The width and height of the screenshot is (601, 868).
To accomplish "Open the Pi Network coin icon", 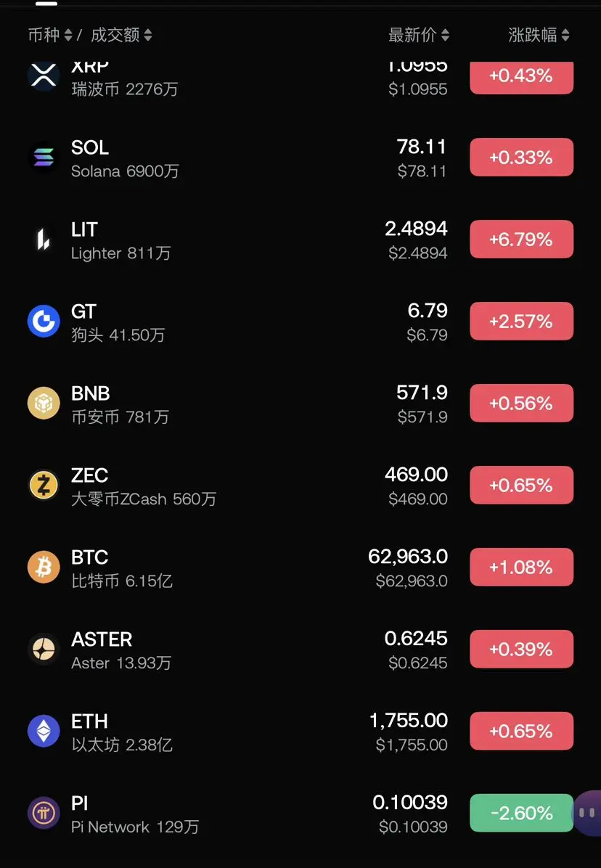I will coord(44,813).
